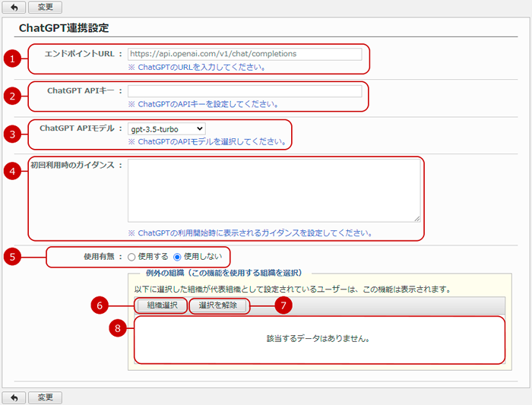Image resolution: width=532 pixels, height=405 pixels.
Task: Click the ChatGPT連携設定 heading
Action: [x=64, y=28]
